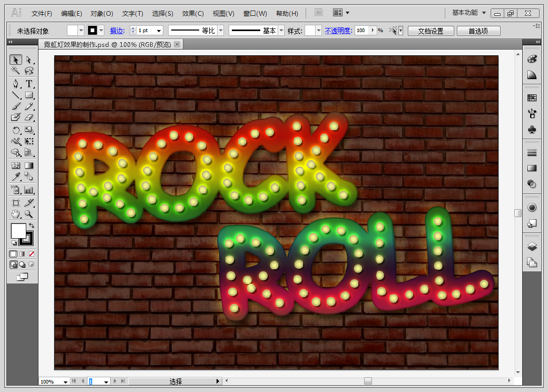Open the 效果(C) menu

click(193, 14)
